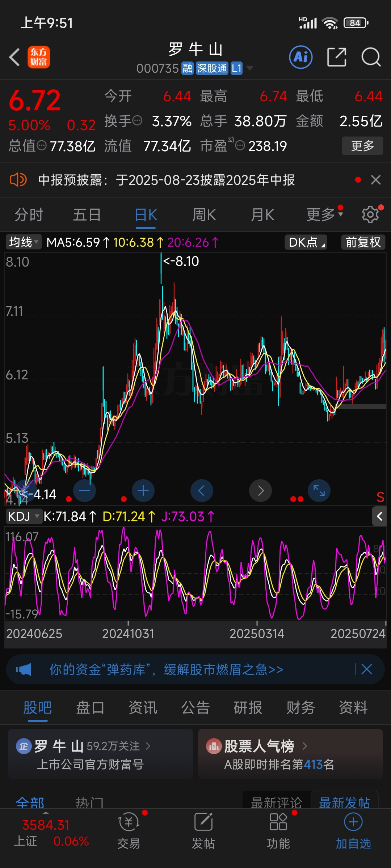
Task: Tap the speaker announcement icon
Action: point(18,179)
